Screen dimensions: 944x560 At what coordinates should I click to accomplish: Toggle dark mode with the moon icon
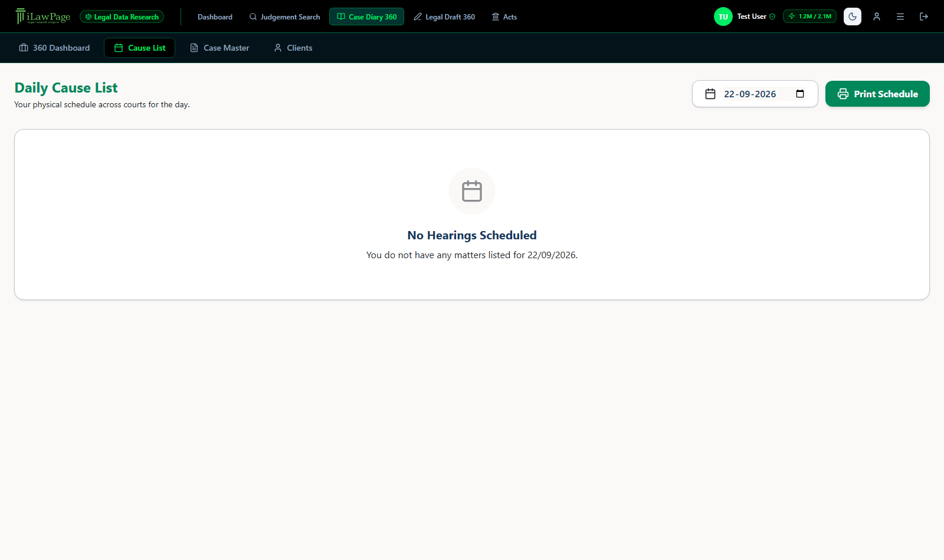[x=853, y=17]
